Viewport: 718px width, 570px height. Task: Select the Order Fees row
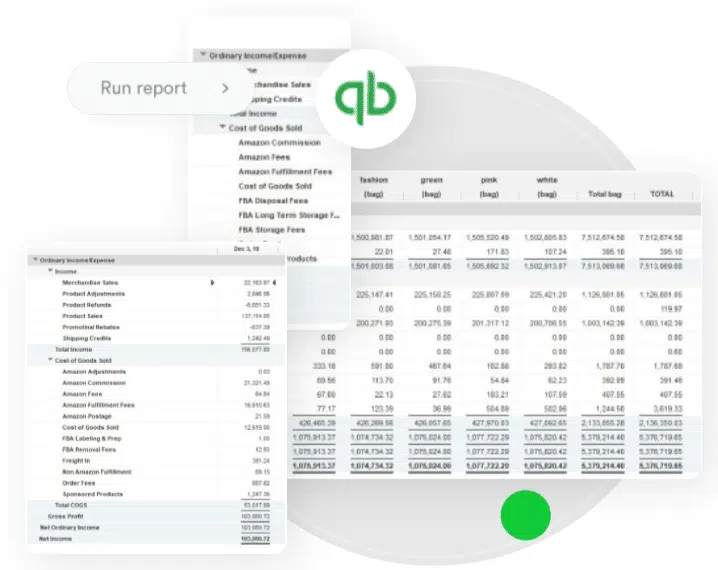tap(156, 483)
